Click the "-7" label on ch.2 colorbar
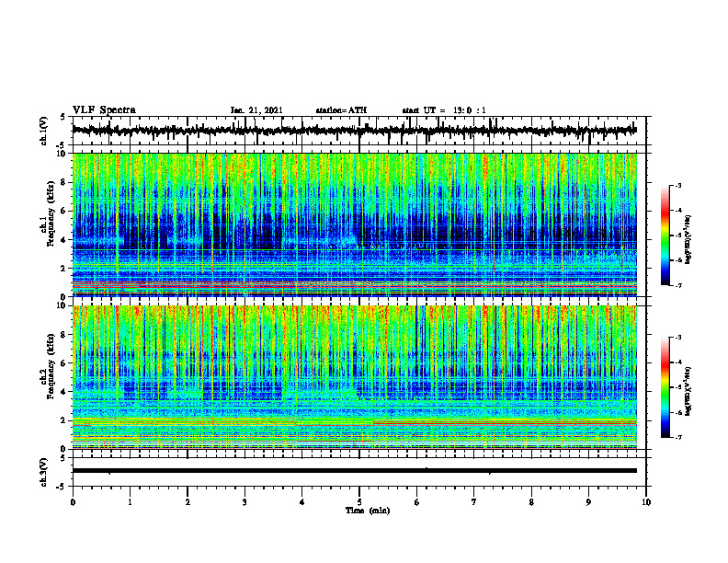Image resolution: width=728 pixels, height=563 pixels. point(678,437)
